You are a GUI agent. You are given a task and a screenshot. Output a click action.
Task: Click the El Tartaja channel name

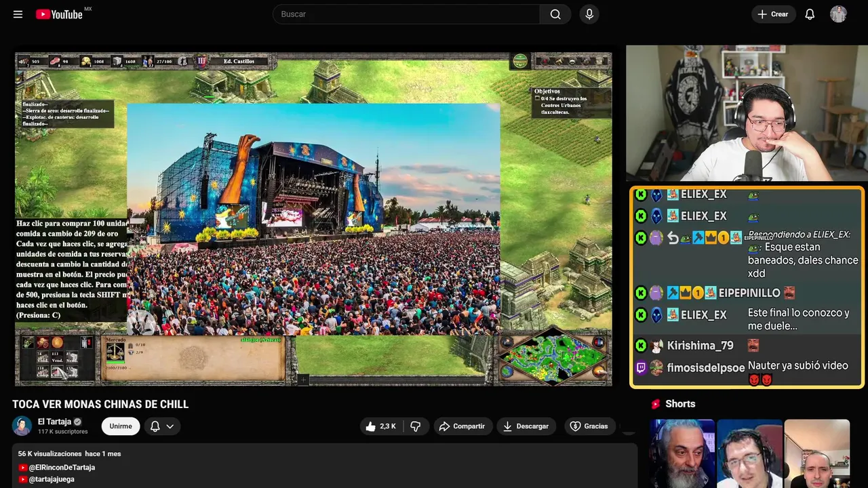[x=54, y=422]
